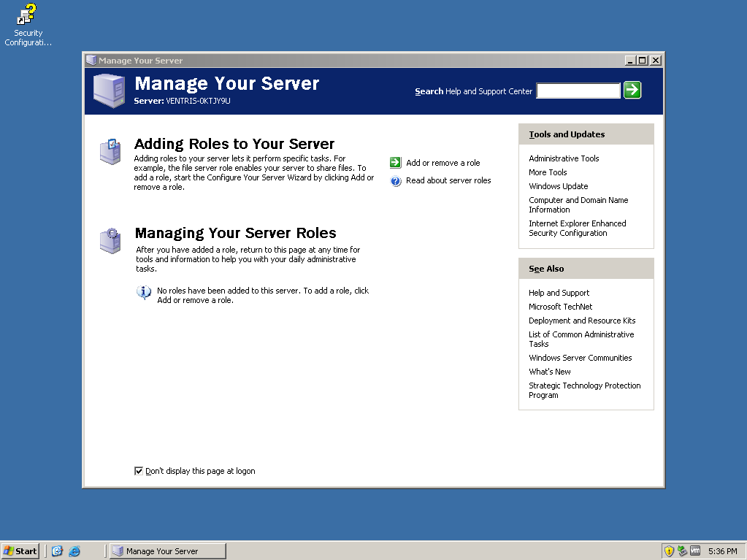Screen dimensions: 747x560
Task: Click the Manage Your Server title bar icon
Action: tap(91, 61)
